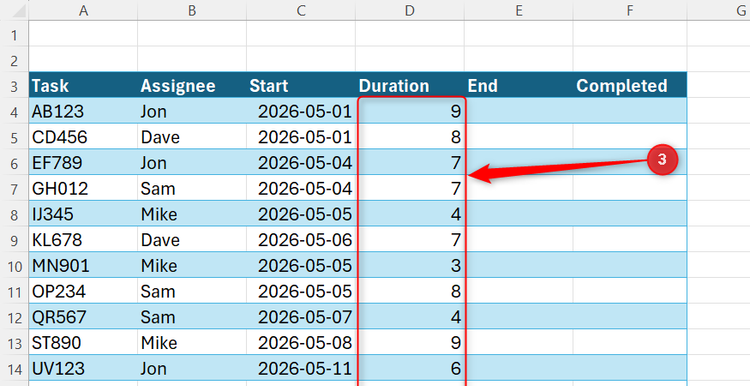Select empty End cell in CD456 row
The image size is (750, 386).
(x=518, y=137)
